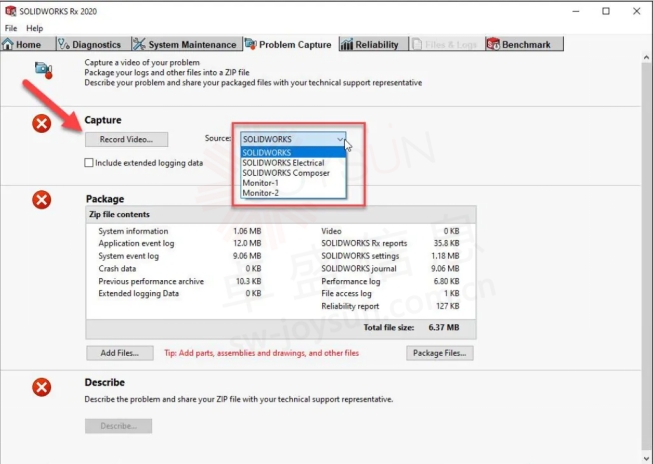Enable Include extended logging data checkbox
This screenshot has width=653, height=464.
(x=89, y=163)
